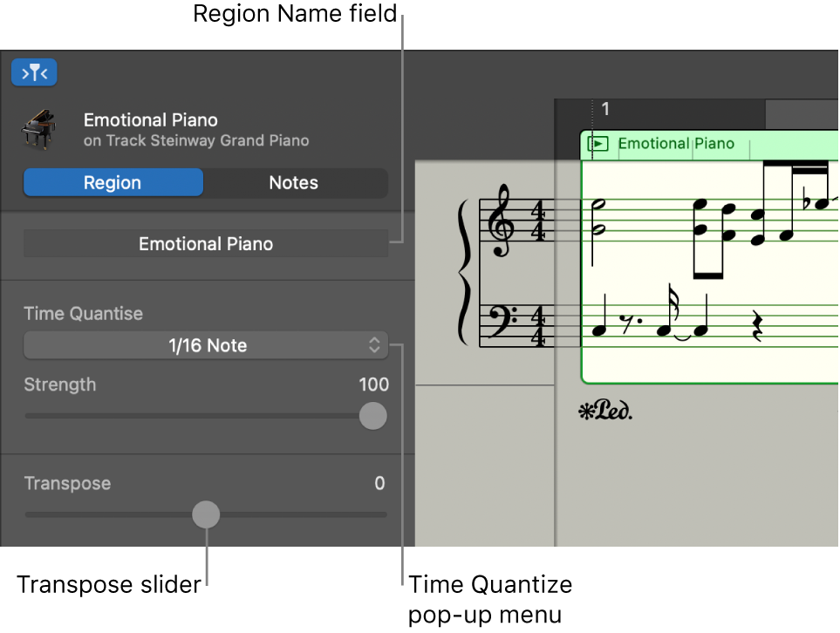Click the play triangle in the region header

(x=598, y=144)
